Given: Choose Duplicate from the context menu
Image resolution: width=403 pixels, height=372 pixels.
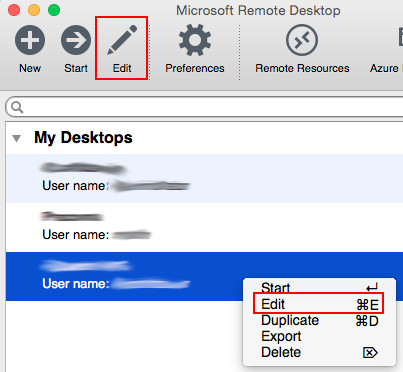Looking at the screenshot, I should coord(319,320).
